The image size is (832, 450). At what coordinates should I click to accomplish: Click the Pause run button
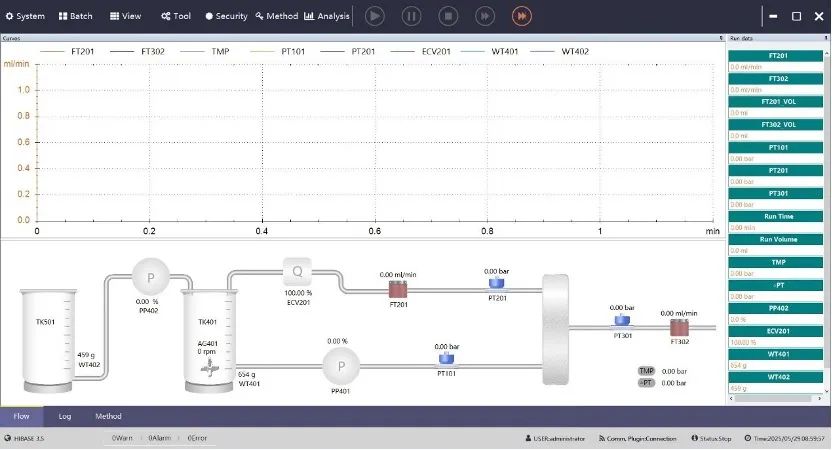[x=411, y=16]
